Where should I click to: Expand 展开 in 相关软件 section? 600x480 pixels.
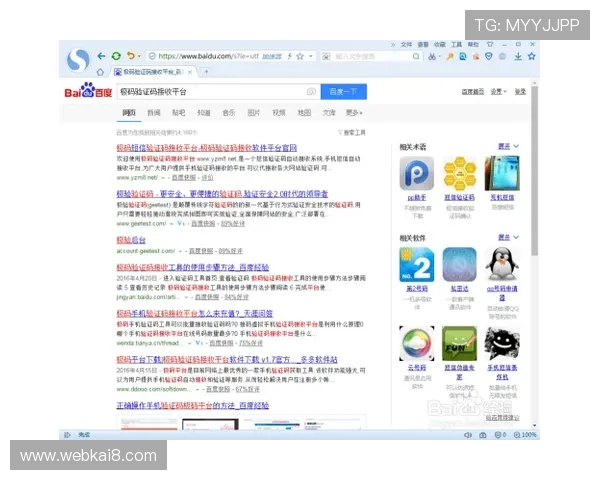(x=509, y=237)
